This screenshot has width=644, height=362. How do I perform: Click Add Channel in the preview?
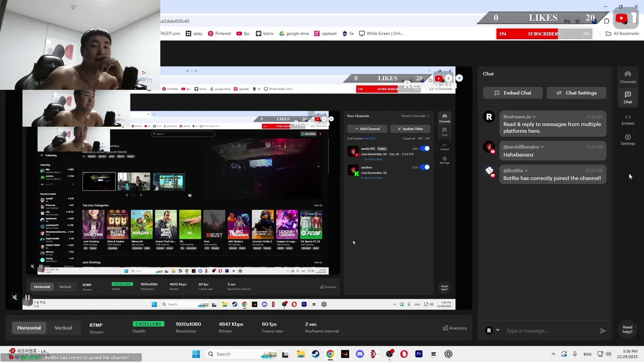367,129
